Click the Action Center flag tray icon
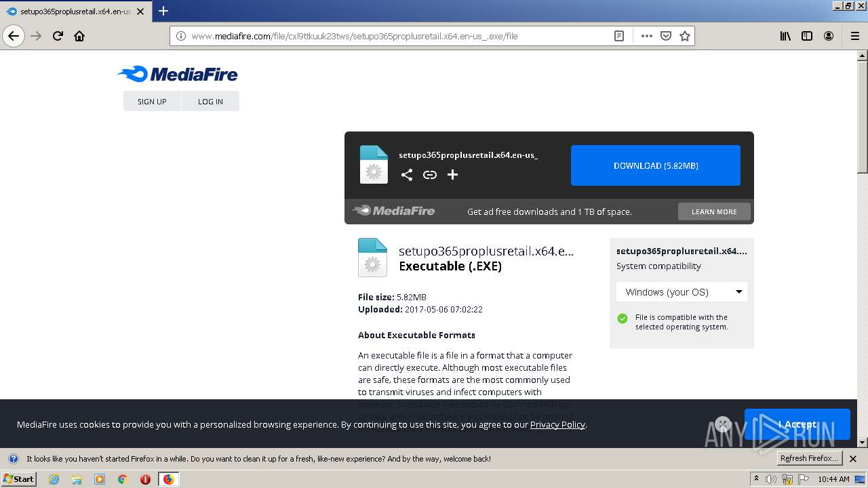This screenshot has height=488, width=868. tap(803, 479)
